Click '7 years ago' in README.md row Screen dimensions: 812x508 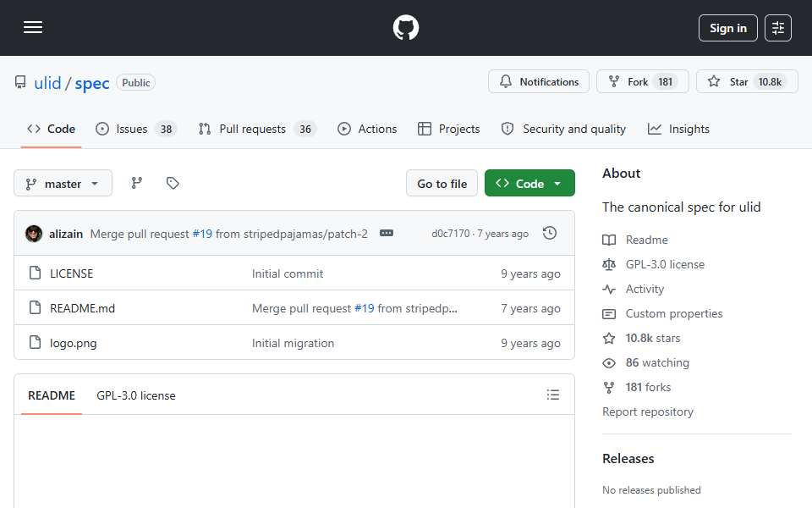[530, 308]
